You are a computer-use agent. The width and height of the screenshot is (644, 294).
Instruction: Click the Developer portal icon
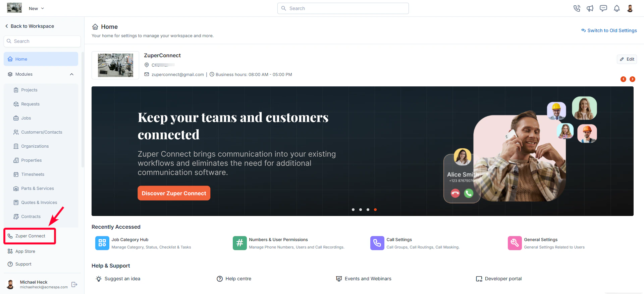[479, 279]
